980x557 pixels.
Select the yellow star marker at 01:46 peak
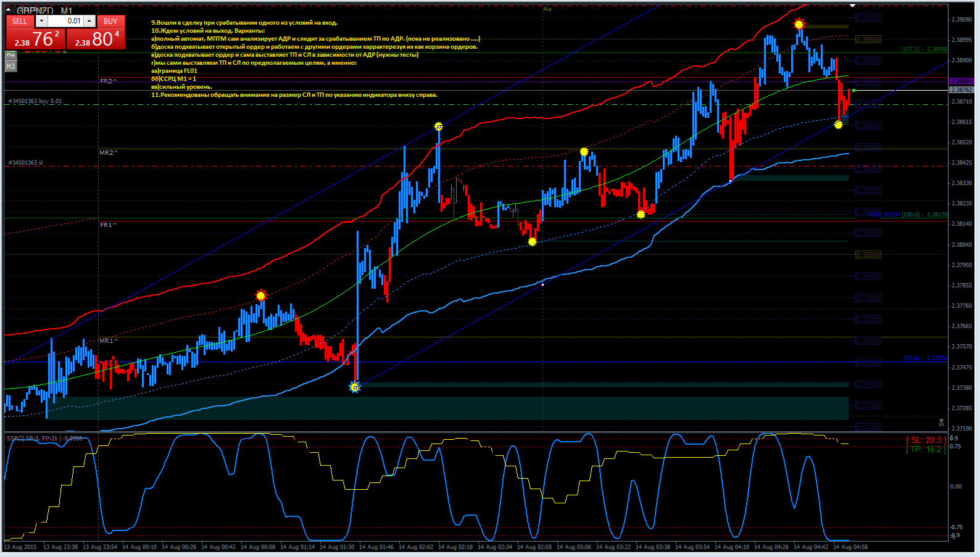pos(438,126)
